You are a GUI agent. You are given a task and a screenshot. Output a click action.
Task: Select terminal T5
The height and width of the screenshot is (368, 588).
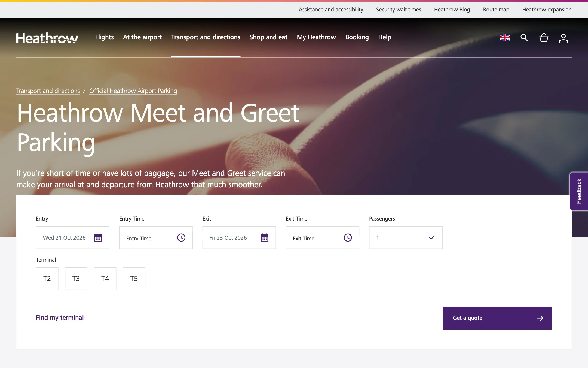pyautogui.click(x=134, y=279)
